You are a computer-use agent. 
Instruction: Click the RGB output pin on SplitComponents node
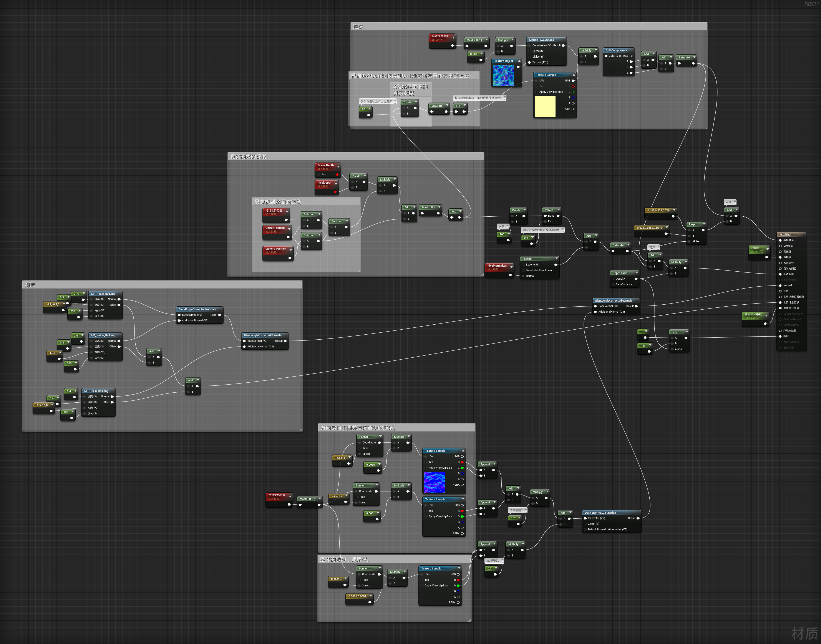[631, 56]
